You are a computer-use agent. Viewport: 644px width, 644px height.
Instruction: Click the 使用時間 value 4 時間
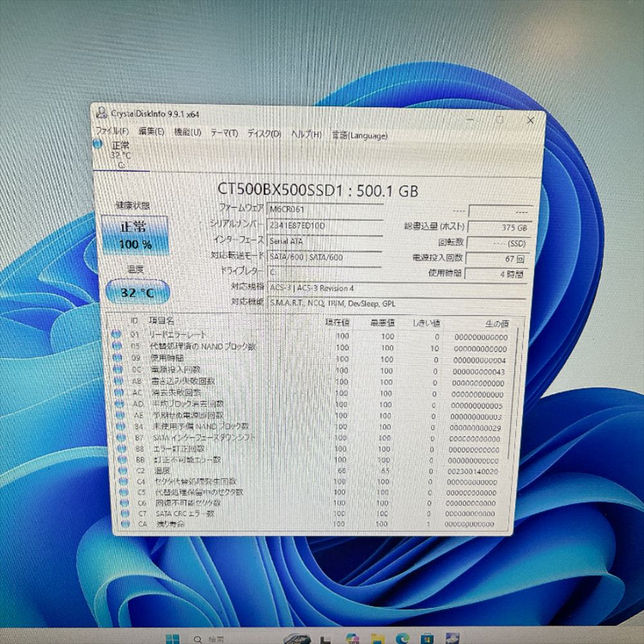click(x=496, y=274)
